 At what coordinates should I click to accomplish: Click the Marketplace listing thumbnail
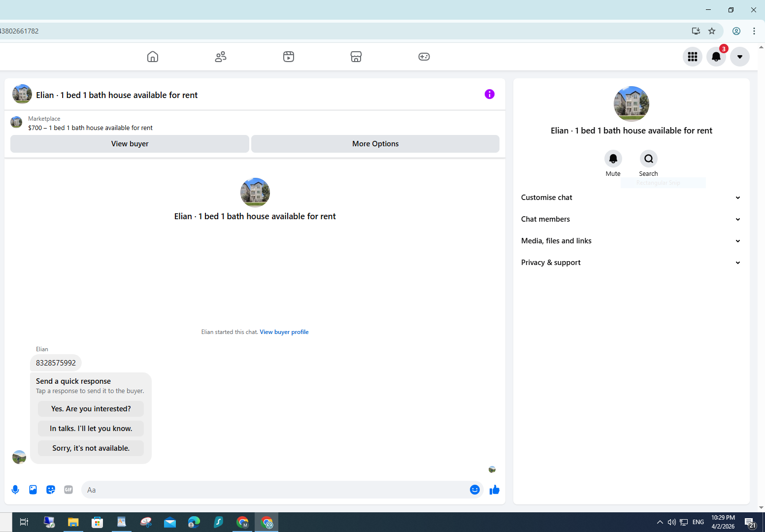click(16, 122)
